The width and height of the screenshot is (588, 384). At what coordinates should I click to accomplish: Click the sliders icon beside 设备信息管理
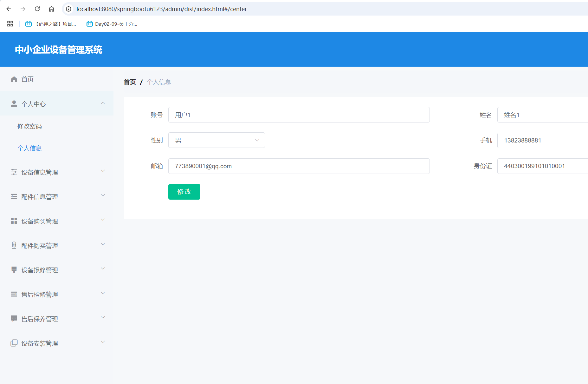coord(14,172)
